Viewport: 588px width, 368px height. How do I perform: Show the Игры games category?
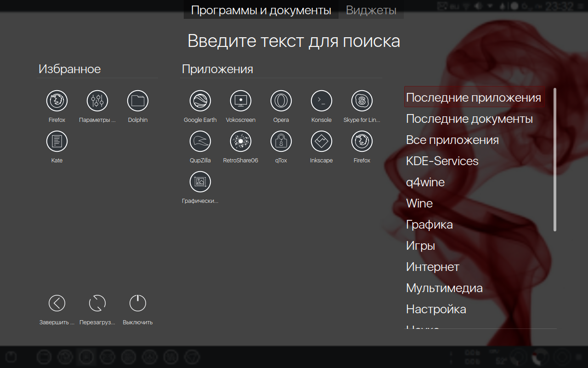click(x=421, y=246)
